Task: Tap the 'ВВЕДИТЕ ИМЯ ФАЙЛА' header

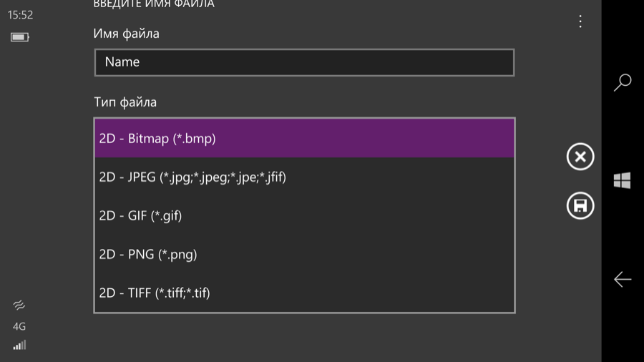Action: click(x=154, y=4)
